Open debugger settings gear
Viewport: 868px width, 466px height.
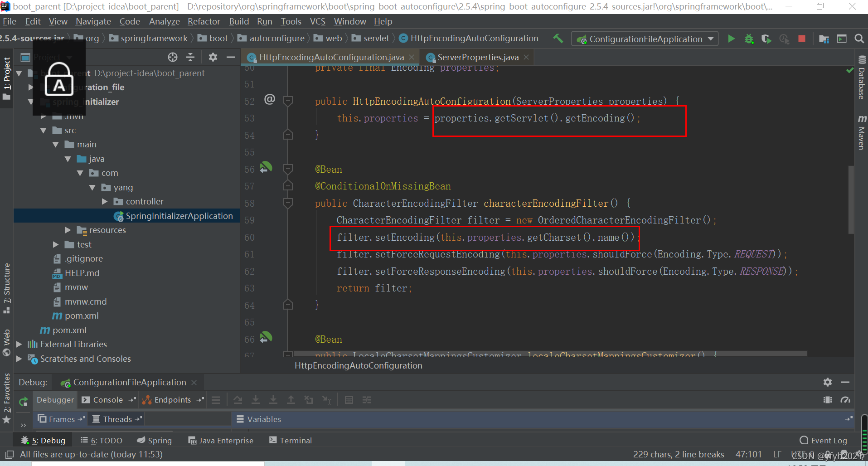828,382
